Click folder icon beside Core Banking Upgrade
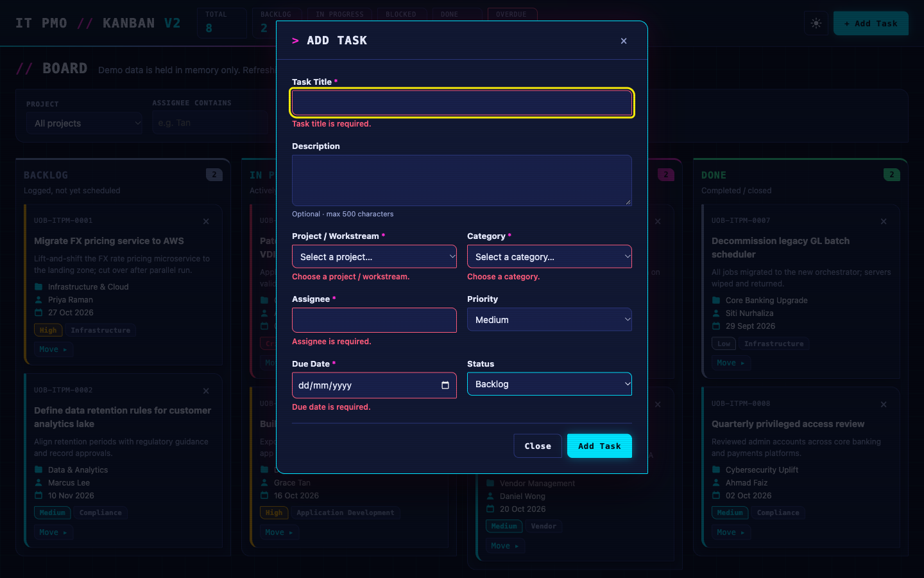 pos(716,301)
